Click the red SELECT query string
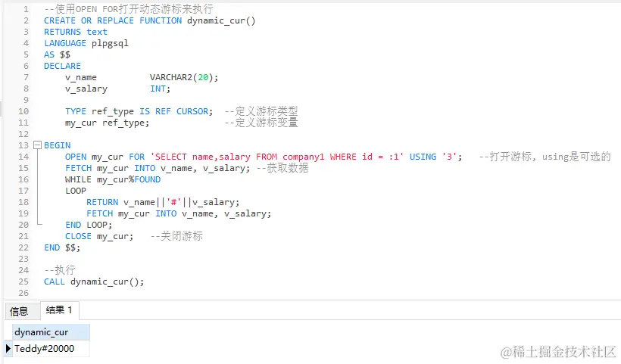Screen dimensions: 621x364 point(277,157)
